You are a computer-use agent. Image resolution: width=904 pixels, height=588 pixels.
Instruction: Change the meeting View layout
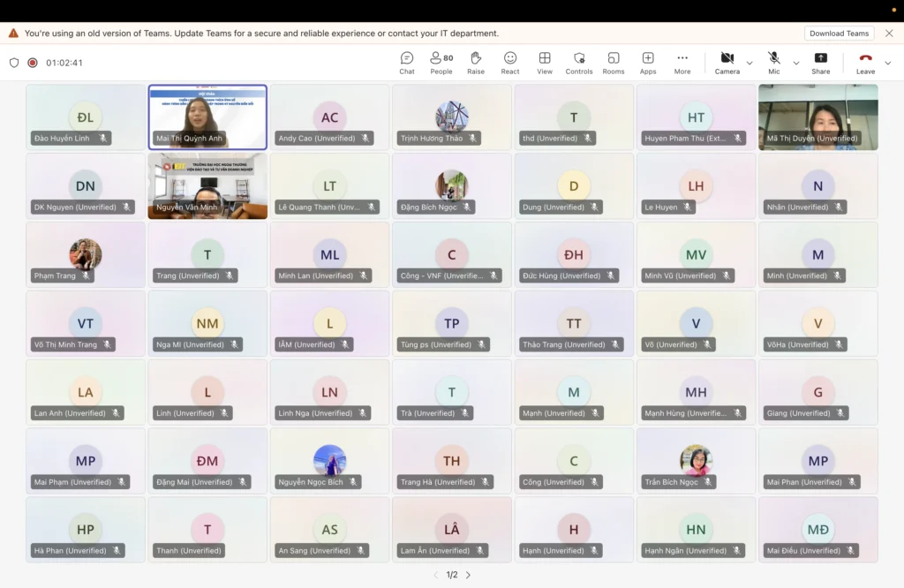click(545, 63)
